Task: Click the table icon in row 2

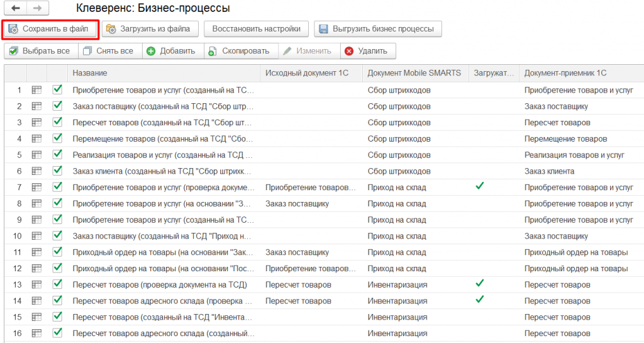Action: coord(36,106)
